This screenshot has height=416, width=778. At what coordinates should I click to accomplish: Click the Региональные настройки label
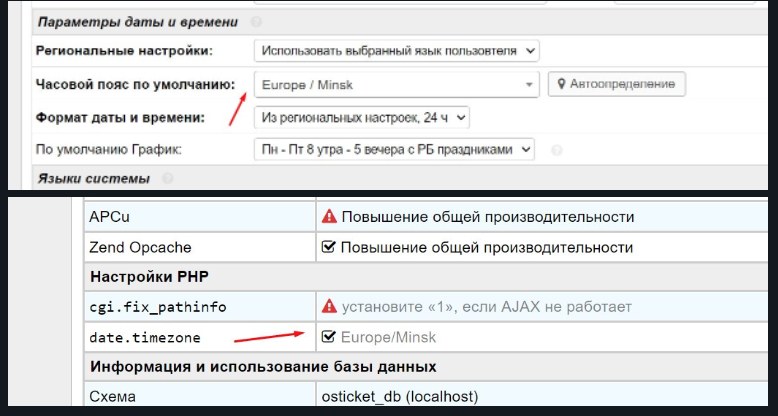coord(124,51)
